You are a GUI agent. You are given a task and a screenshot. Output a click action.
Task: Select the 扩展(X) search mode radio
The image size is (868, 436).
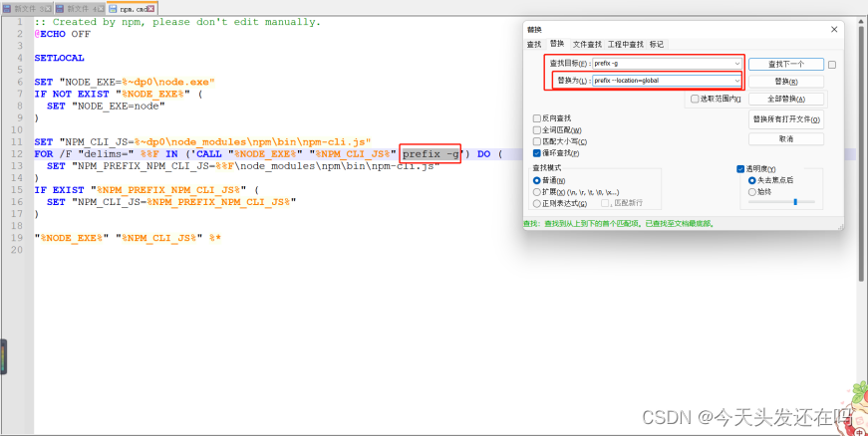(536, 192)
